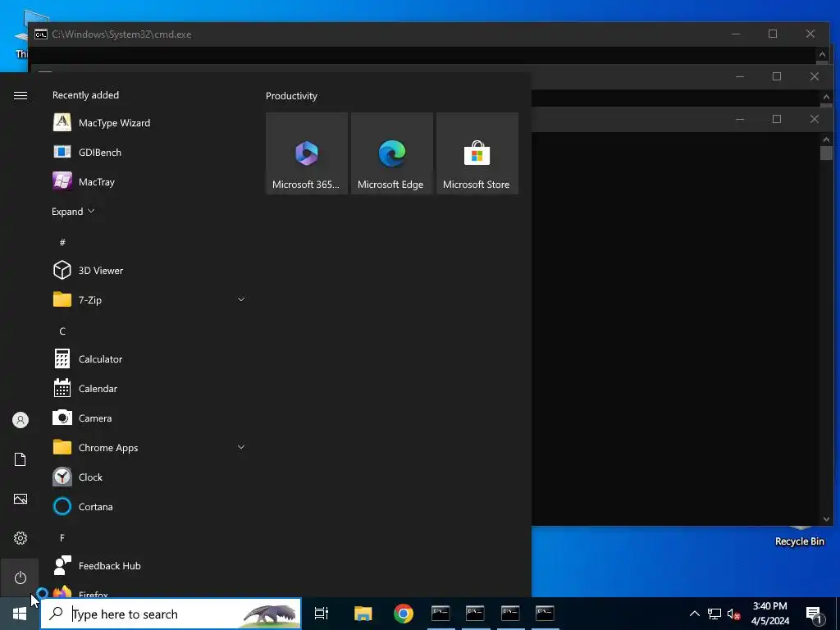This screenshot has height=630, width=840.
Task: Launch Cortana
Action: click(x=149, y=506)
